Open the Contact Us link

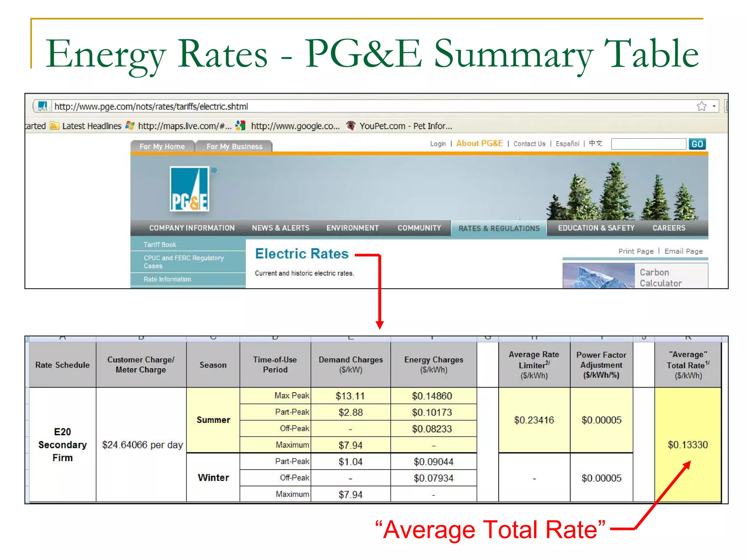pos(529,144)
